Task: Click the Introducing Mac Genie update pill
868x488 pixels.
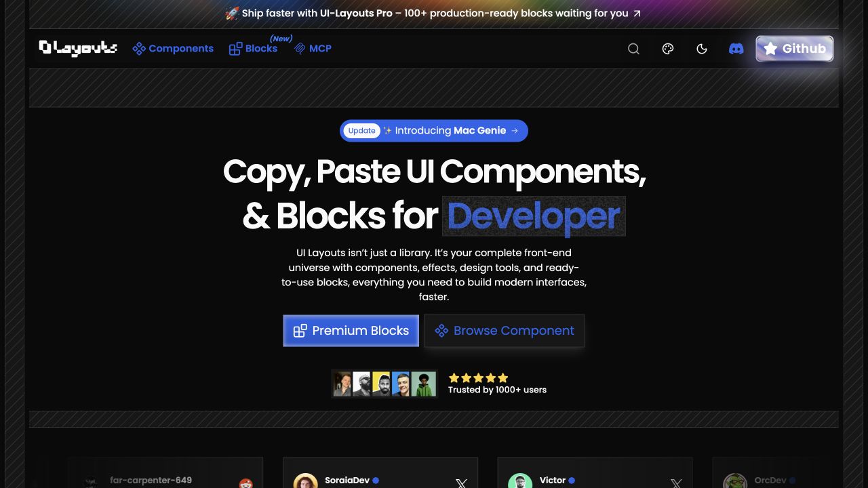Action: [434, 131]
